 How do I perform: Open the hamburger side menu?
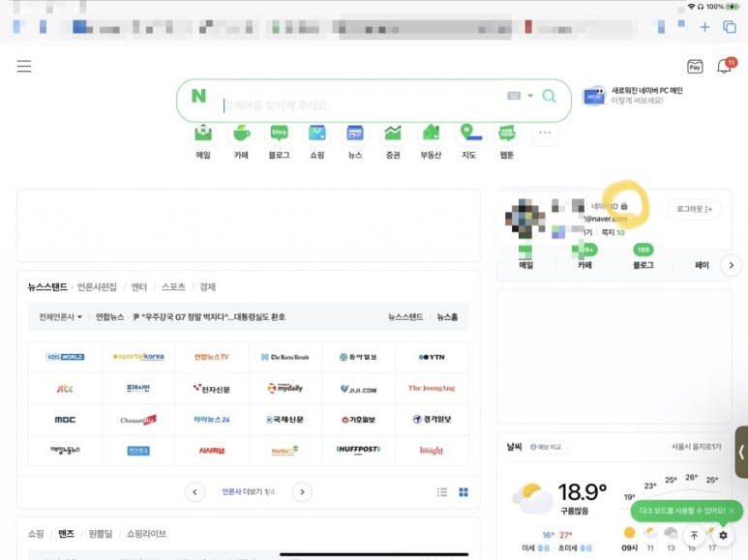pos(24,66)
